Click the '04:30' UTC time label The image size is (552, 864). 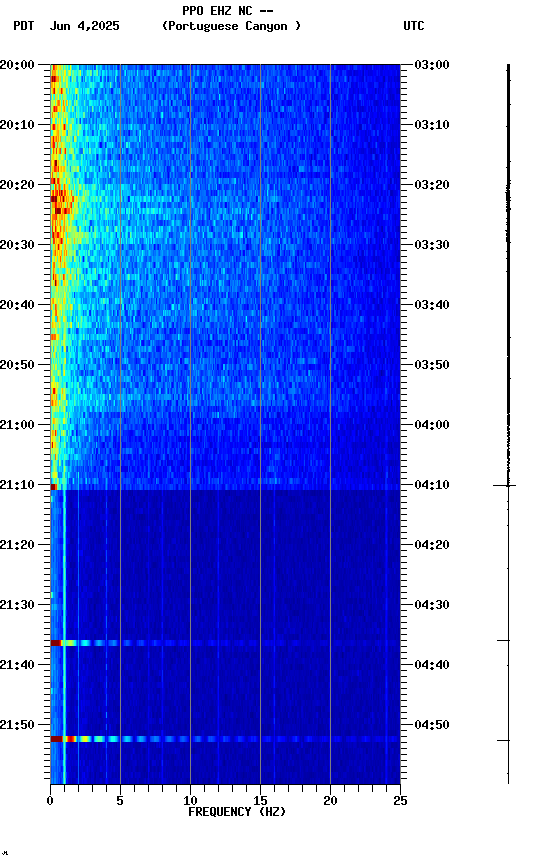click(432, 605)
